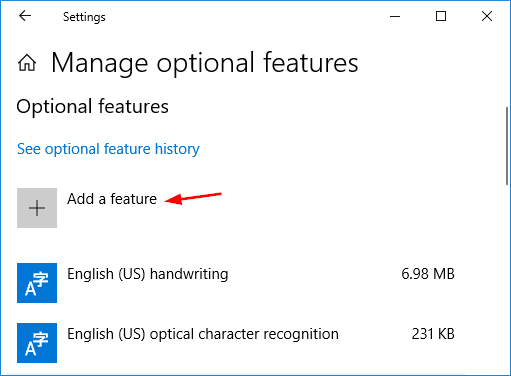Minimize the Settings window
511x376 pixels.
(x=395, y=16)
